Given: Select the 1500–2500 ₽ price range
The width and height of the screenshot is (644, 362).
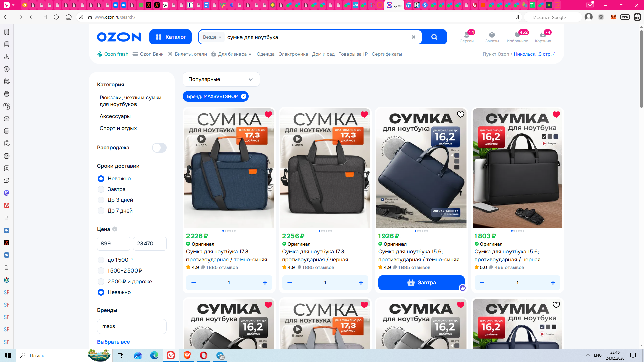Looking at the screenshot, I should click(101, 271).
